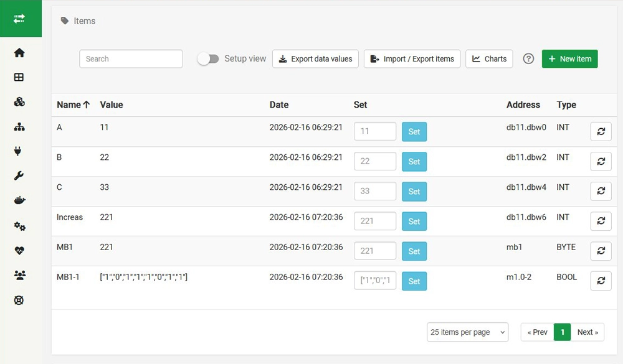Refresh the MB1-1 item row
Screen dimensions: 623x364
[601, 281]
